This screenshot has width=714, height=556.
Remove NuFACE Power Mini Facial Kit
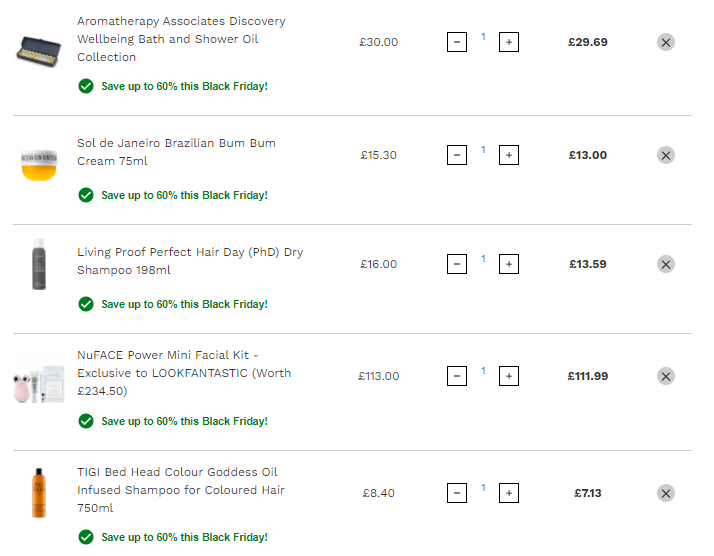665,376
